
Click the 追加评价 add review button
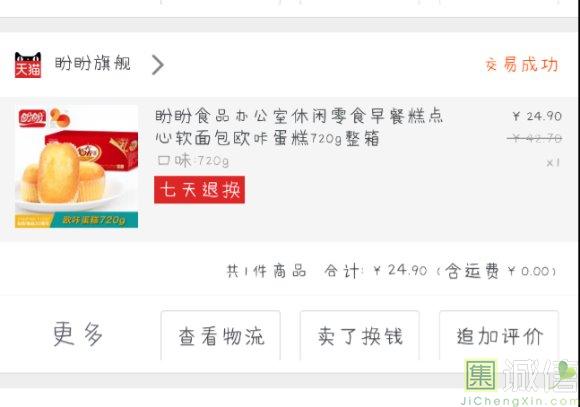coord(499,335)
